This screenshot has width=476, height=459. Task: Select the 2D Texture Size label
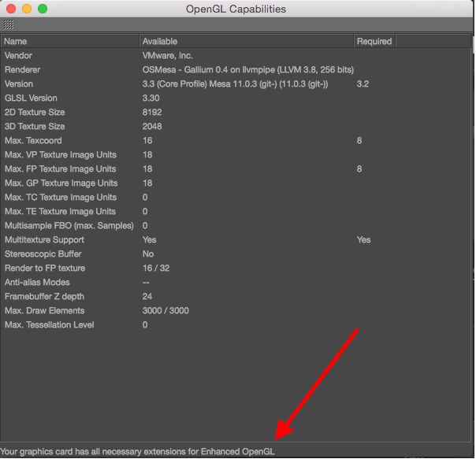tap(35, 113)
